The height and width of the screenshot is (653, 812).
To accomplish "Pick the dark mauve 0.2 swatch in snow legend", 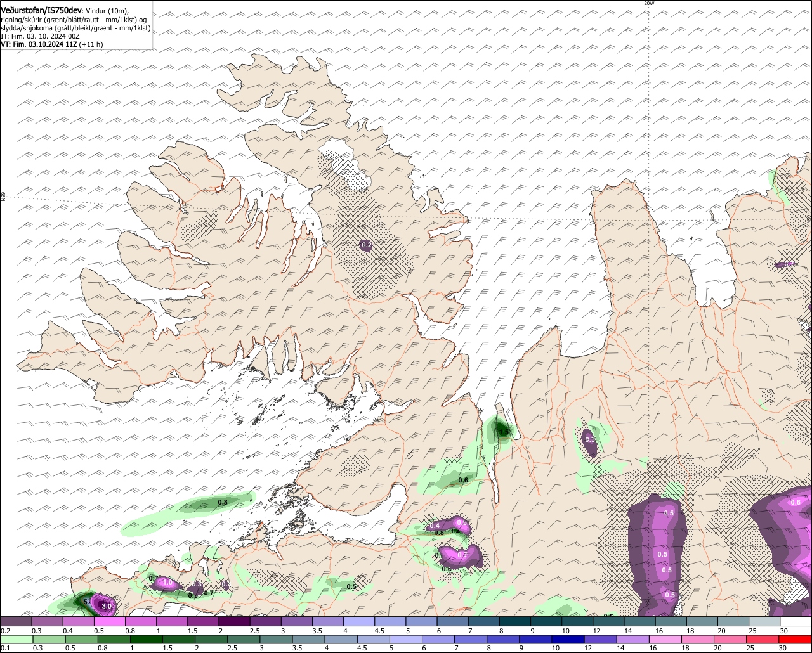I will point(16,622).
